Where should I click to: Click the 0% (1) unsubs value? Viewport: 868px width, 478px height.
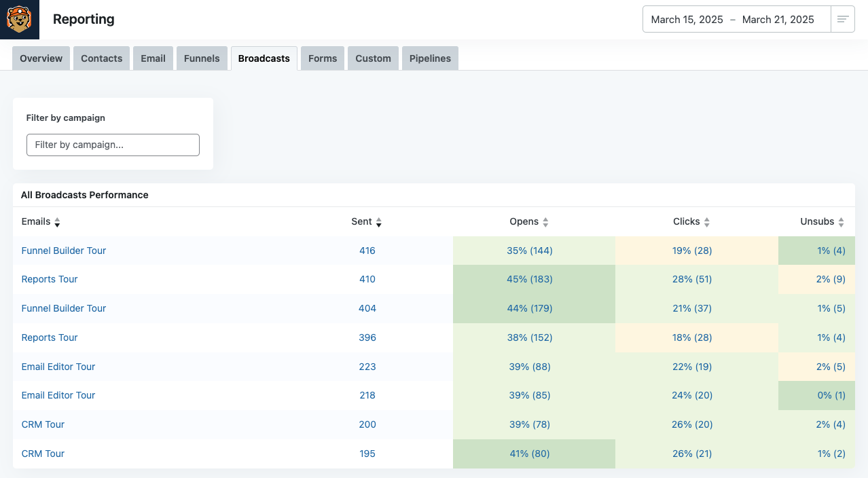[x=831, y=395]
